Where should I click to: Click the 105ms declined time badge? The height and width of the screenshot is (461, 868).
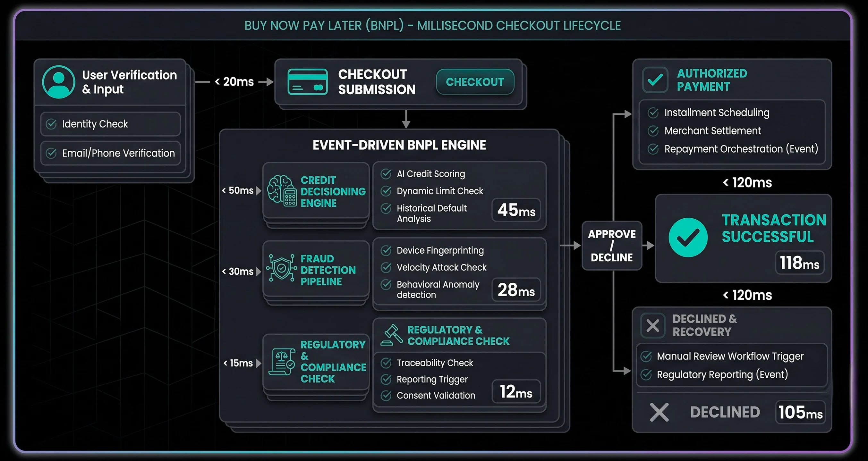pos(800,412)
